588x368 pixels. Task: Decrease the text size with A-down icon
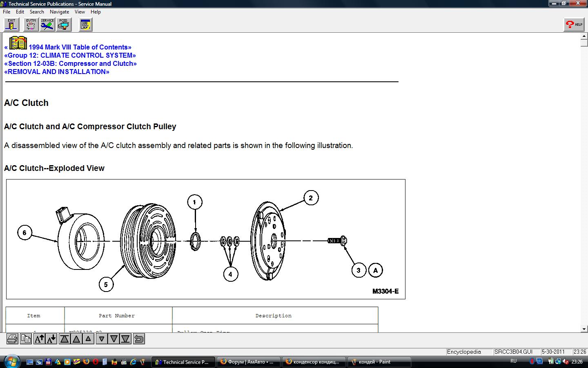point(51,339)
